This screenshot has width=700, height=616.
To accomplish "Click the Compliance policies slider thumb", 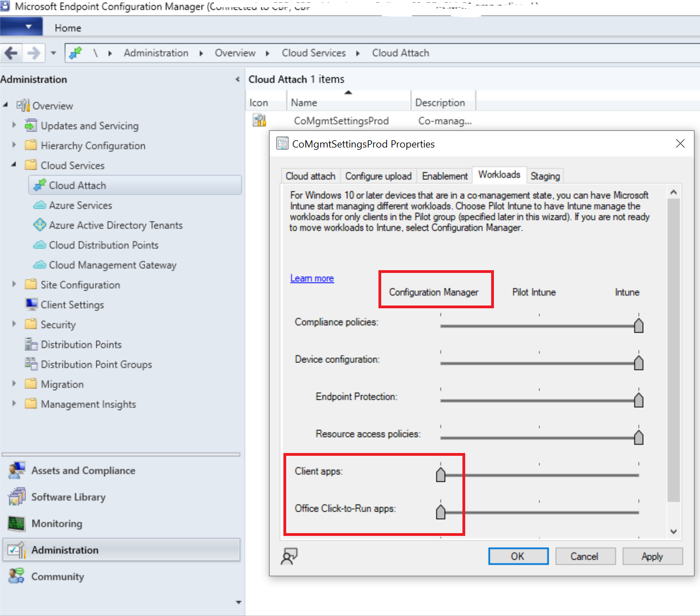I will pos(639,325).
